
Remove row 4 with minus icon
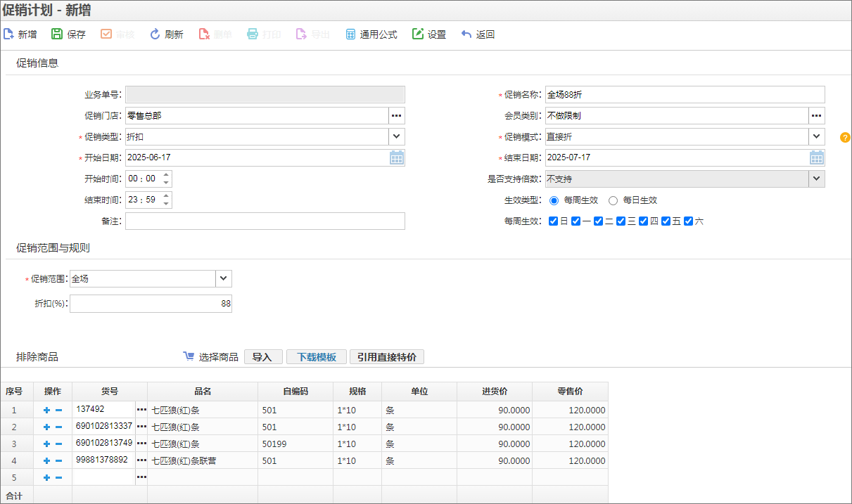pyautogui.click(x=59, y=460)
